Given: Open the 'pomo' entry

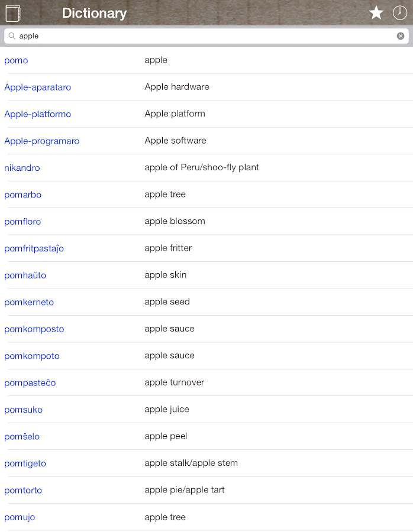Looking at the screenshot, I should 16,60.
